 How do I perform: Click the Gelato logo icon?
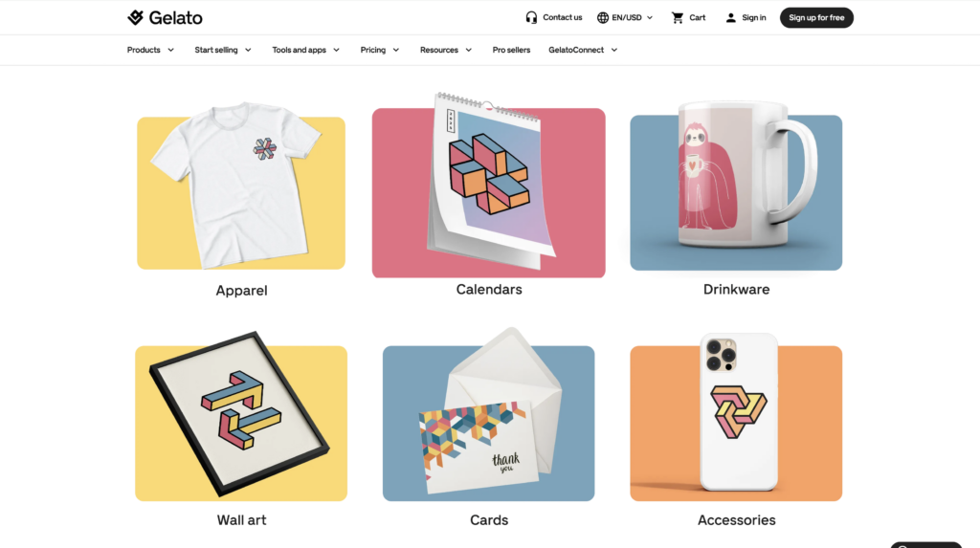pos(135,17)
